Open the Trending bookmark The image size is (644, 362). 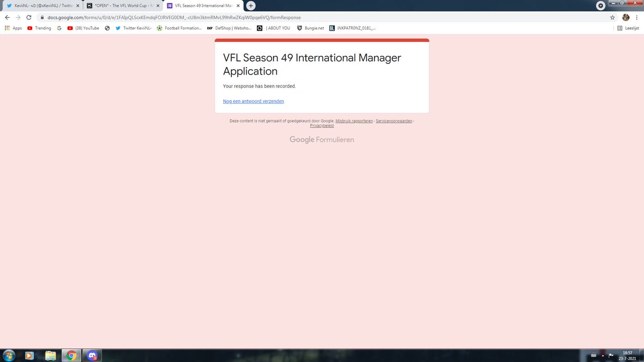pos(39,28)
